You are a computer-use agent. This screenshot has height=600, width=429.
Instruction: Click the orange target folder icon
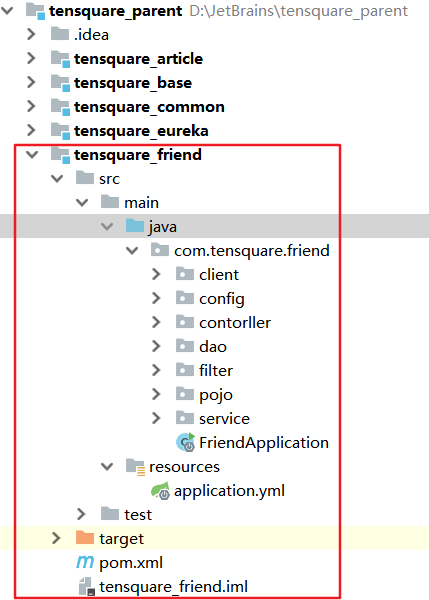[85, 538]
